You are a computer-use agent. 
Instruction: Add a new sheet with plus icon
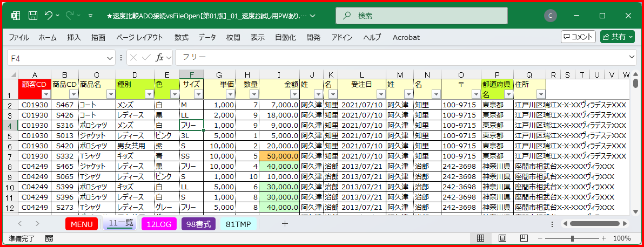285,223
